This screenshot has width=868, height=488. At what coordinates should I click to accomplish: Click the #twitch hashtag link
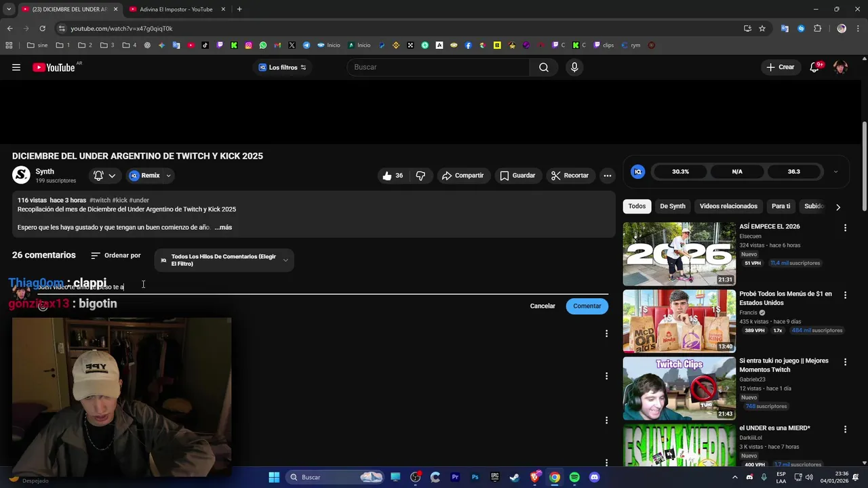coord(100,201)
